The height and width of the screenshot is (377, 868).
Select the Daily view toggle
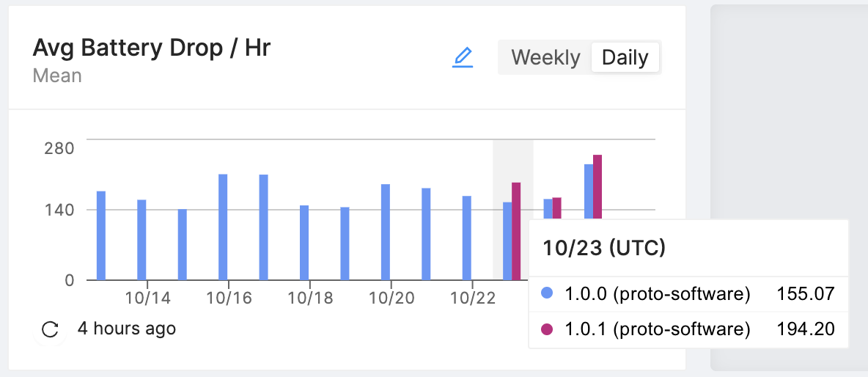625,57
